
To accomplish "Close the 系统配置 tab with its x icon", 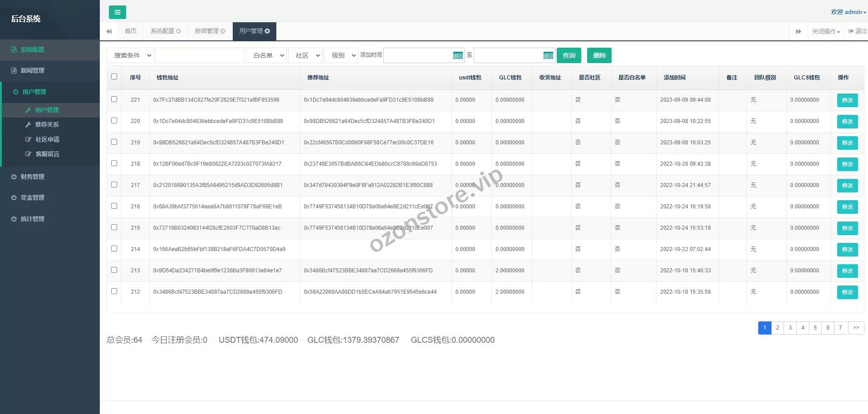I will (179, 31).
